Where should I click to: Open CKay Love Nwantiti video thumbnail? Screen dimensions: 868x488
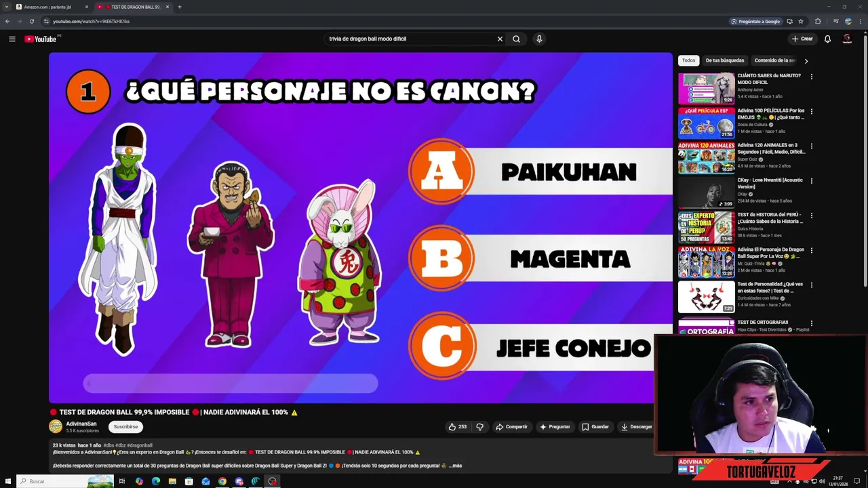pyautogui.click(x=707, y=192)
